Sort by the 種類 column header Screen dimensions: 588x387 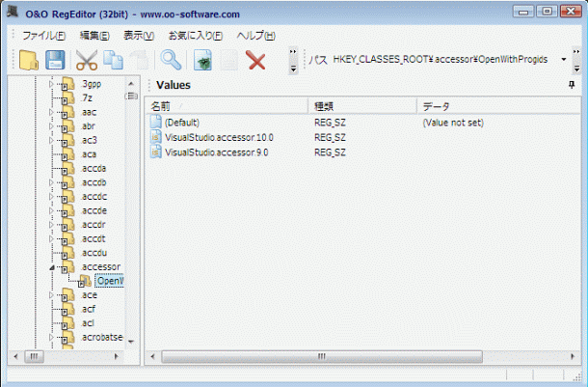[362, 106]
